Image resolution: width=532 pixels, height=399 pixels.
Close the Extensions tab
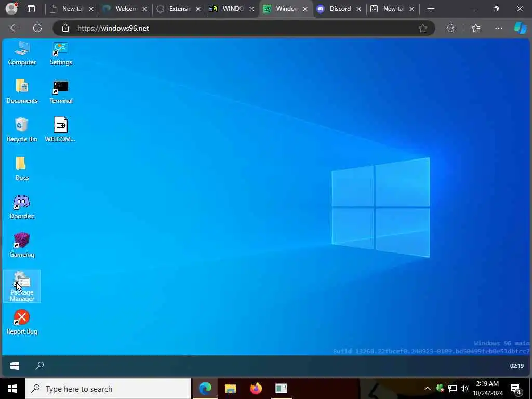tap(198, 9)
